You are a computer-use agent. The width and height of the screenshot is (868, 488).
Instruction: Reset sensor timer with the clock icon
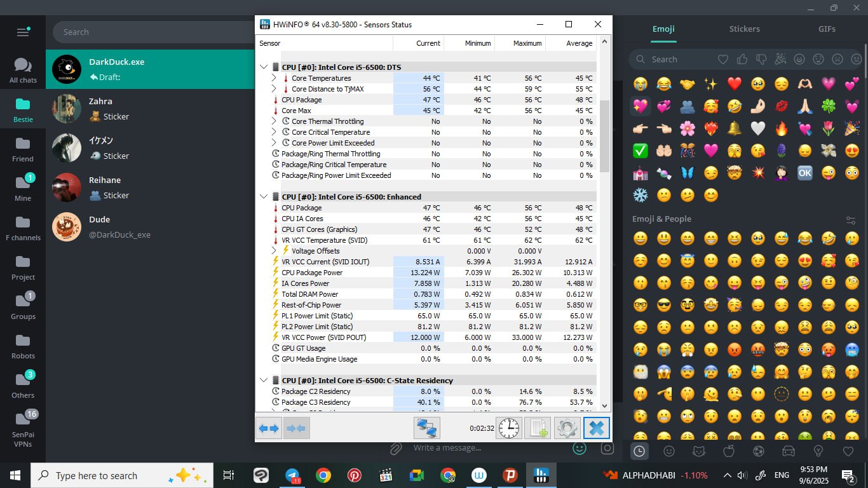(508, 428)
